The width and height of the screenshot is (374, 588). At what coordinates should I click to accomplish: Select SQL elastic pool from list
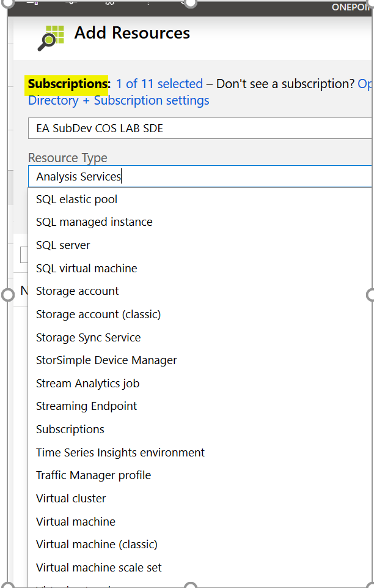click(77, 199)
